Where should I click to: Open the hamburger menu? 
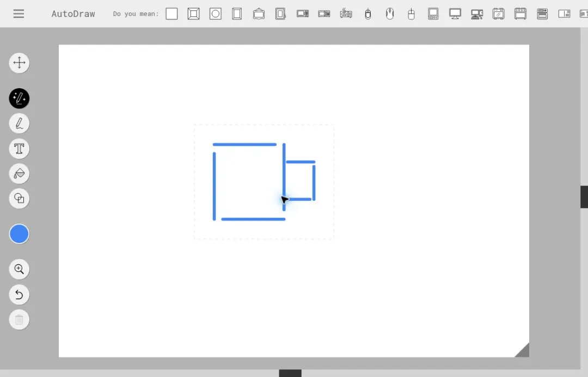click(x=19, y=14)
